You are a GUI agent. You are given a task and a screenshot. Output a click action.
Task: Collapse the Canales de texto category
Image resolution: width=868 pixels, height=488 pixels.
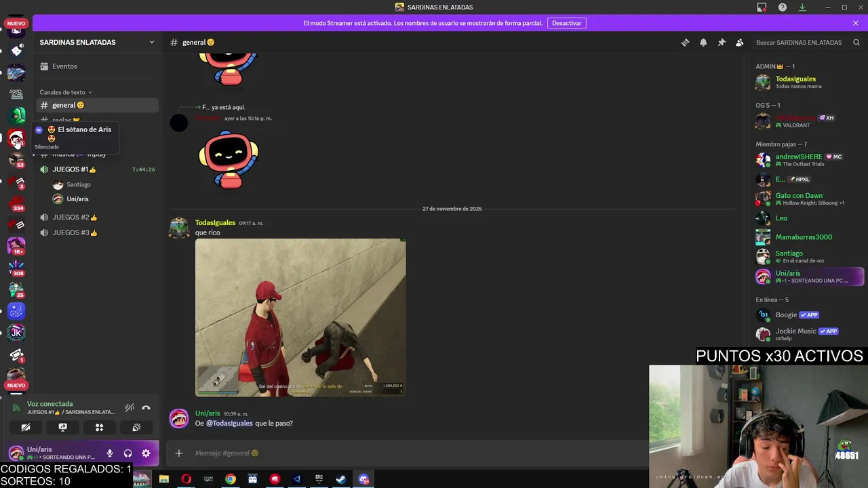tap(65, 92)
